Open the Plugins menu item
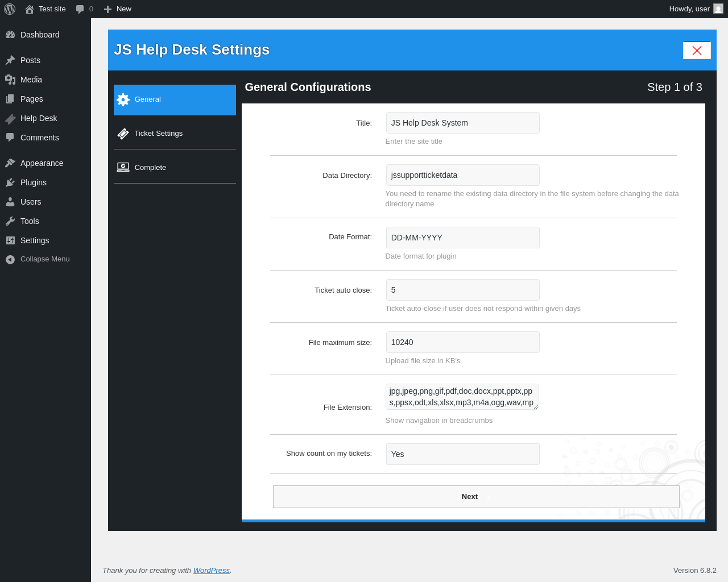 coord(45,182)
